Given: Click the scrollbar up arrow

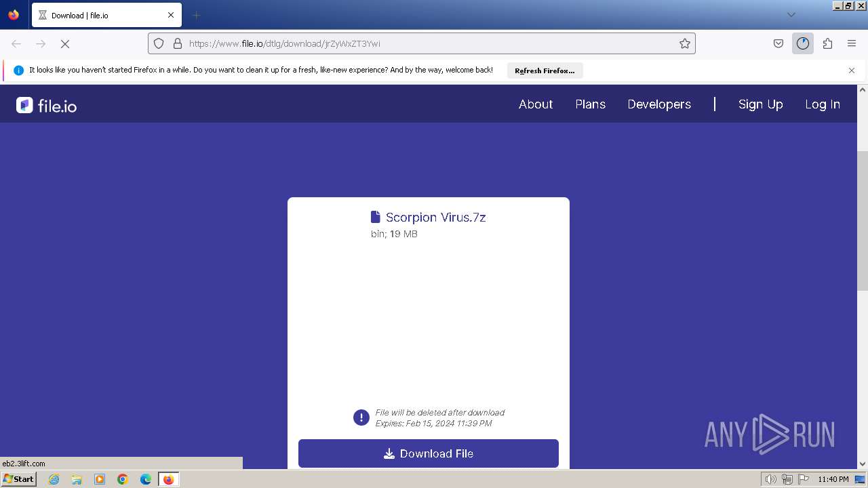Looking at the screenshot, I should 863,89.
